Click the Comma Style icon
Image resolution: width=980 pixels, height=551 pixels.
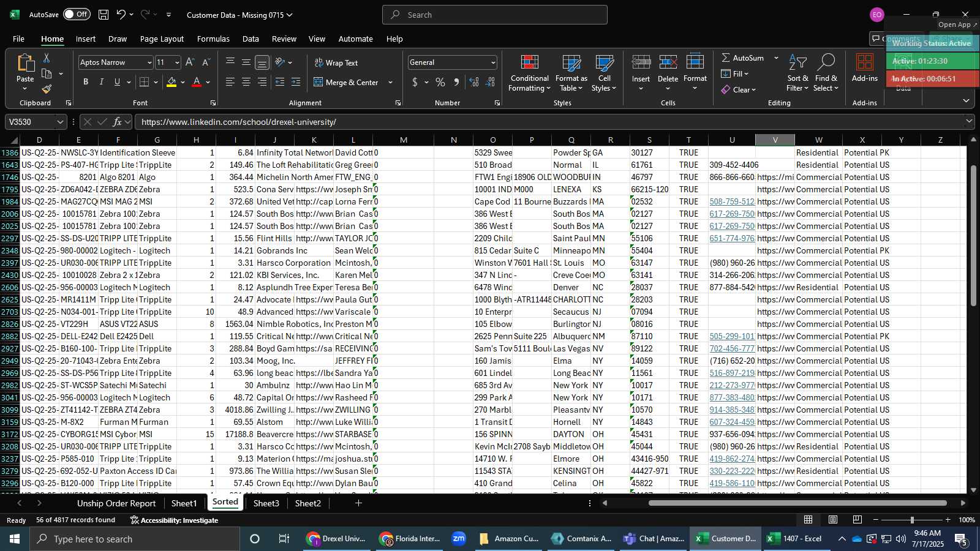coord(456,82)
